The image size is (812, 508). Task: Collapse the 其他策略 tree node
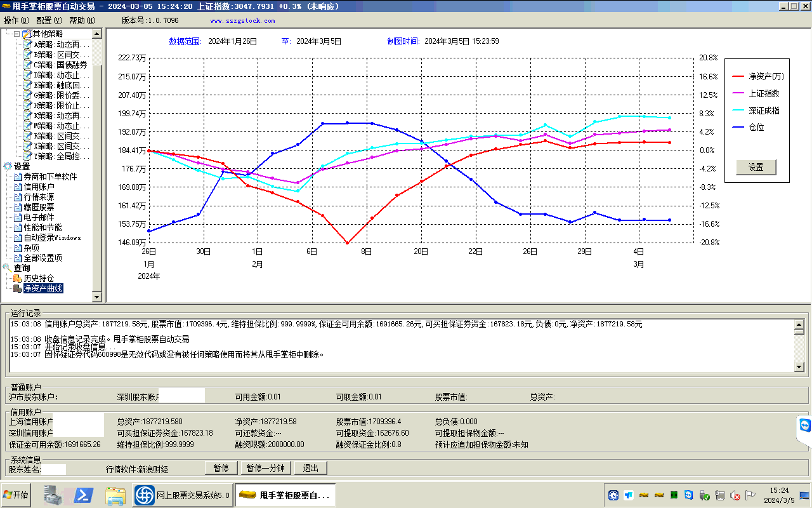pos(17,34)
